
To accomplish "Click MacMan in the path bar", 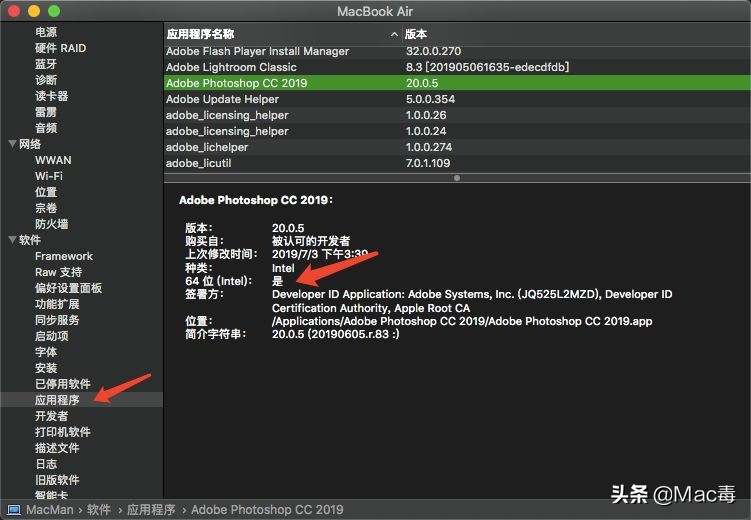I will tap(50, 509).
